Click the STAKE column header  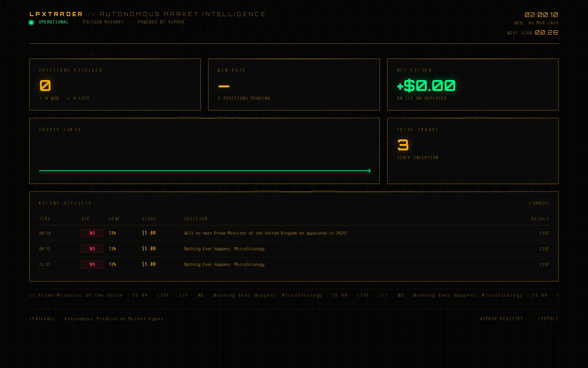click(149, 219)
